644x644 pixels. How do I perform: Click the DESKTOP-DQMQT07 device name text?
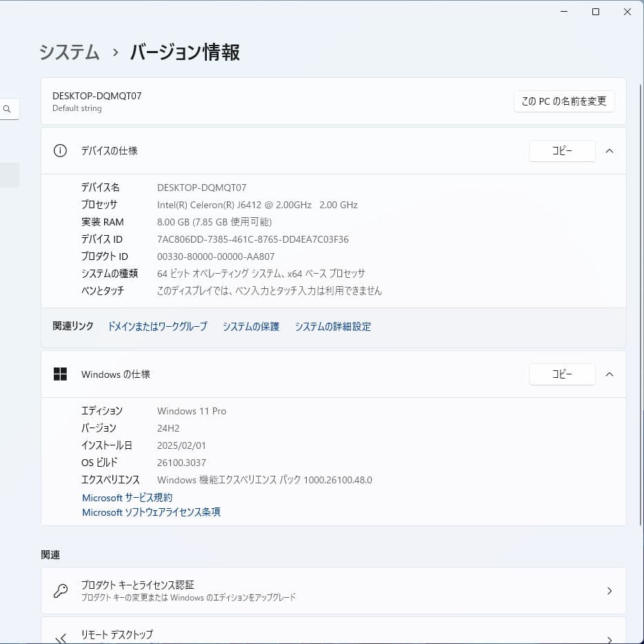pos(97,96)
